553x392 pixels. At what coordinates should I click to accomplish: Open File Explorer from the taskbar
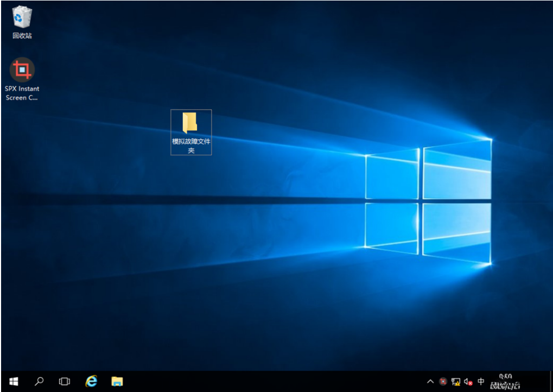[117, 381]
